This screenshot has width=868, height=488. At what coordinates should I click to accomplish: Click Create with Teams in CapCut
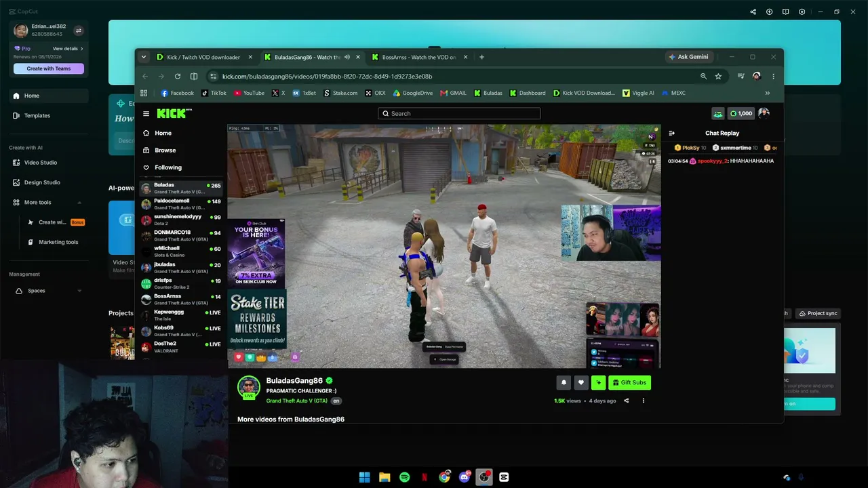[x=49, y=68]
